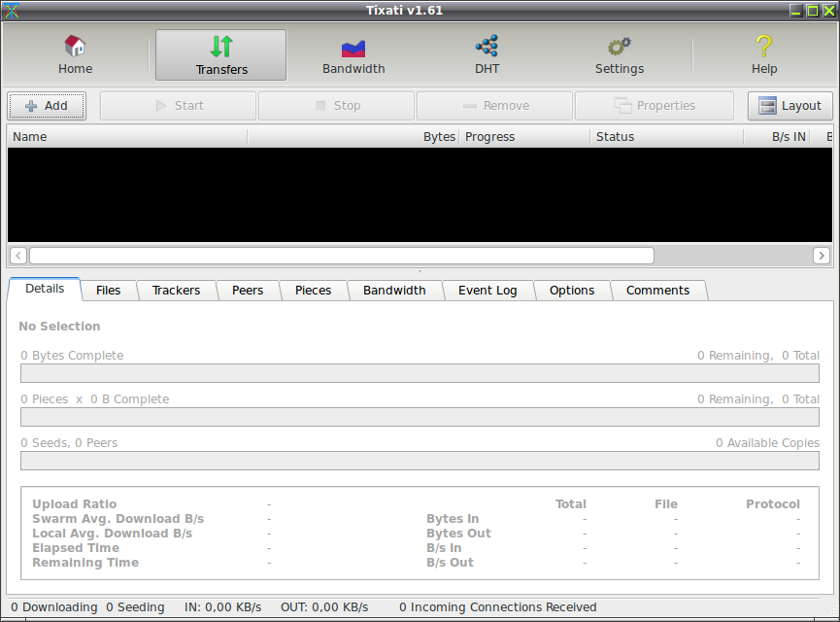
Task: Change the Layout of the view
Action: (790, 106)
